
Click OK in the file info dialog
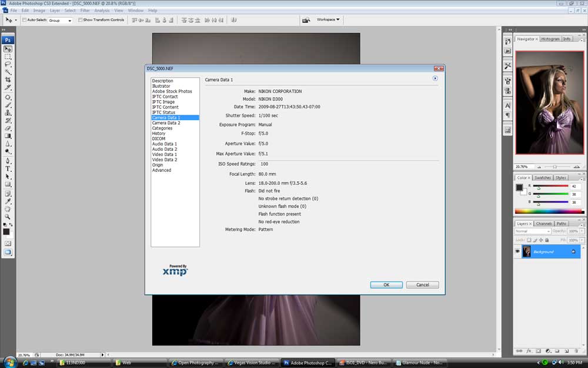(x=386, y=285)
